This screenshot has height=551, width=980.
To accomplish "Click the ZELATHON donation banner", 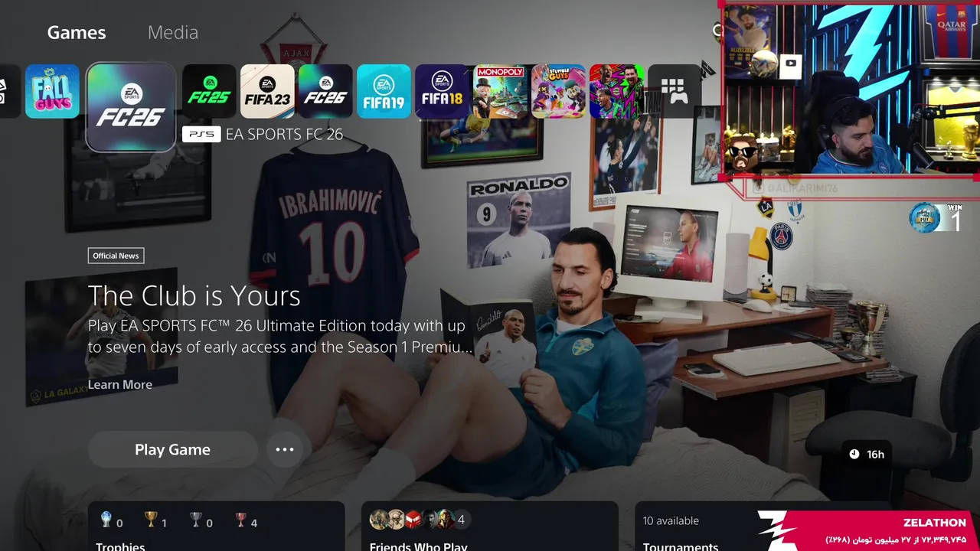I will point(869,530).
